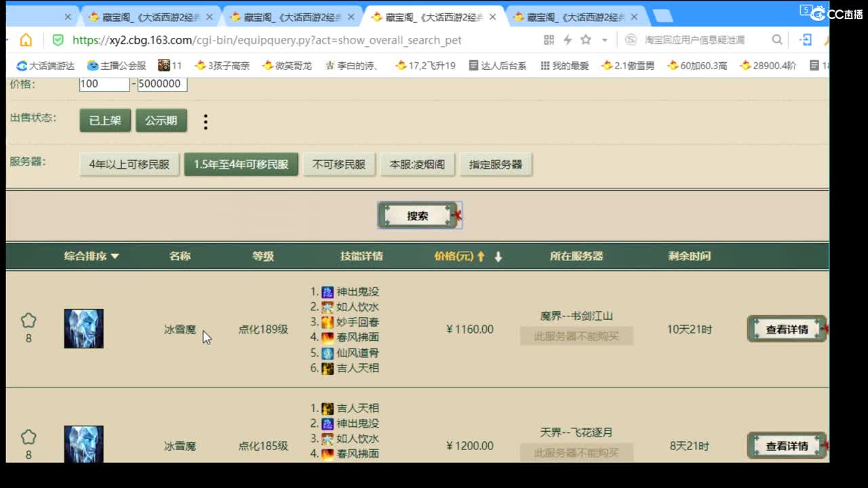Screen dimensions: 868x488
Task: Click the server text 魔界--书剑江山
Action: [576, 316]
